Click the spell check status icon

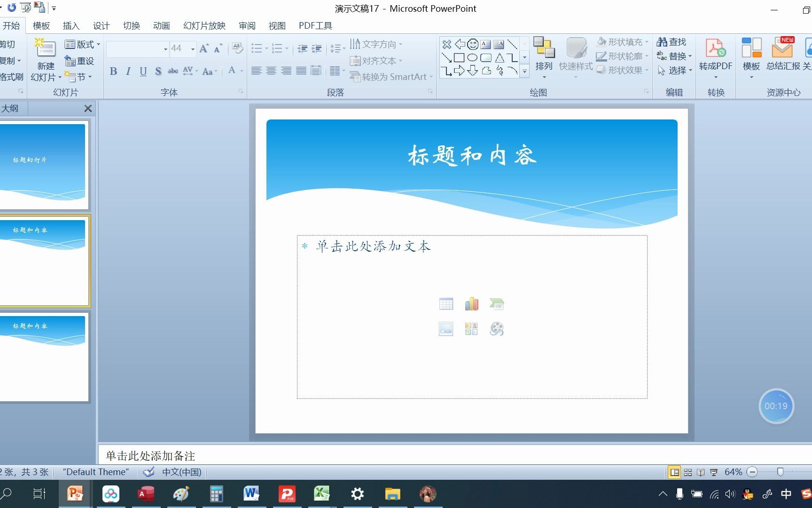149,472
